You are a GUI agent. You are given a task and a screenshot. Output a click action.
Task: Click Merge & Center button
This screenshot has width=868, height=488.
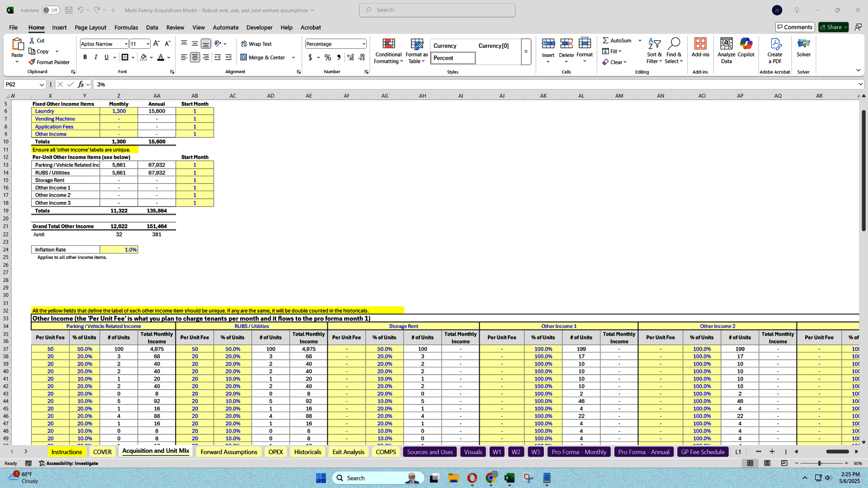pos(263,57)
